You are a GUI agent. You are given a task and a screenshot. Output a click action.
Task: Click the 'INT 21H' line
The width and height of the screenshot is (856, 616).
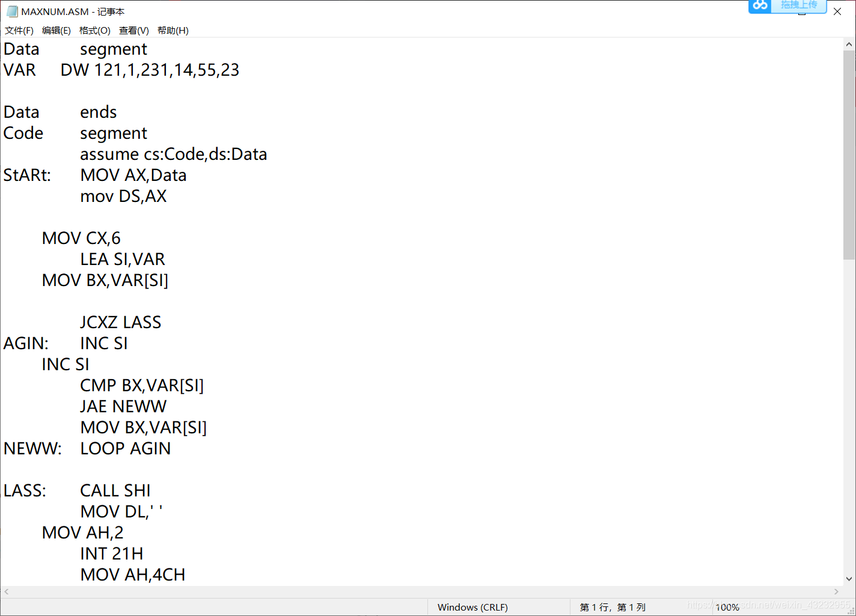(112, 554)
